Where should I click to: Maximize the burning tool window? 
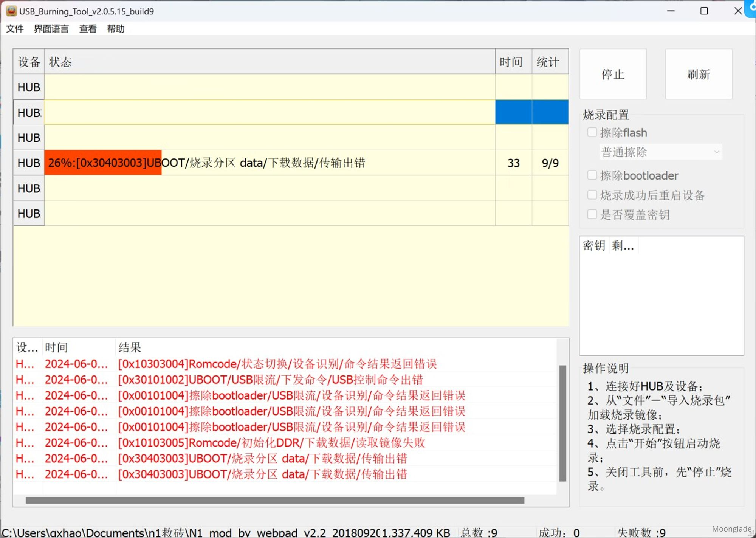(x=704, y=11)
